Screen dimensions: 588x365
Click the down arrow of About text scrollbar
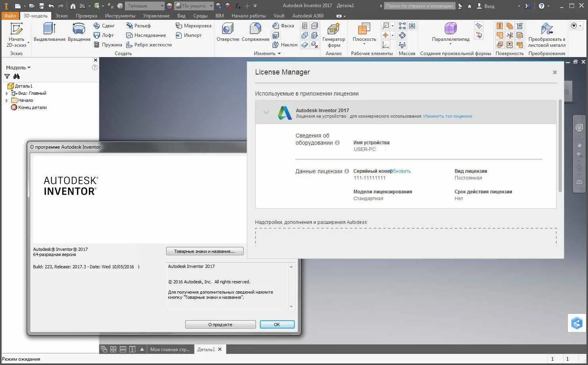(x=291, y=306)
